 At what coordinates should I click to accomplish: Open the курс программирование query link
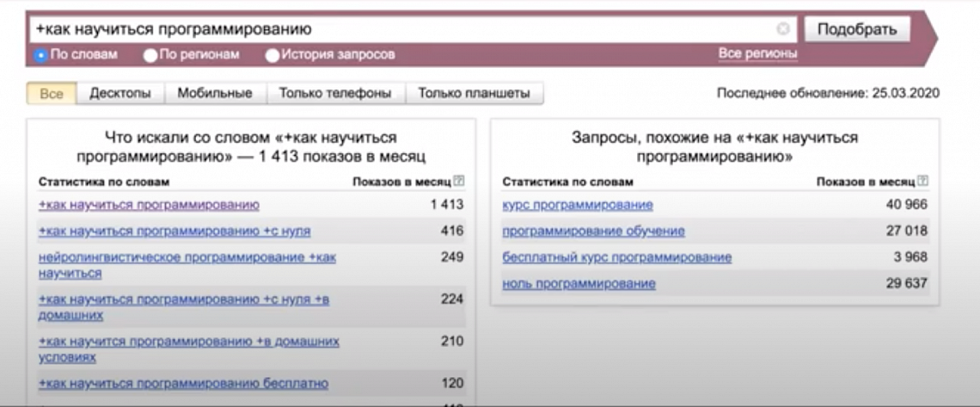coord(578,205)
